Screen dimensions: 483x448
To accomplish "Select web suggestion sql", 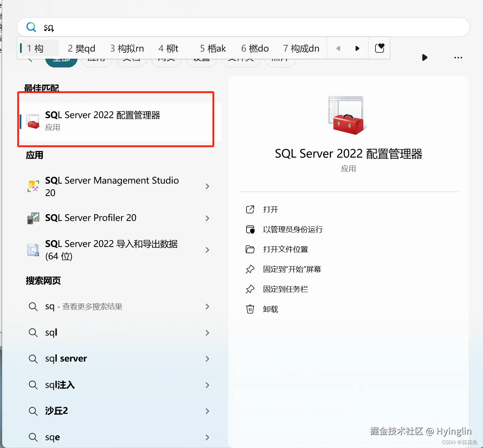I will tap(51, 333).
